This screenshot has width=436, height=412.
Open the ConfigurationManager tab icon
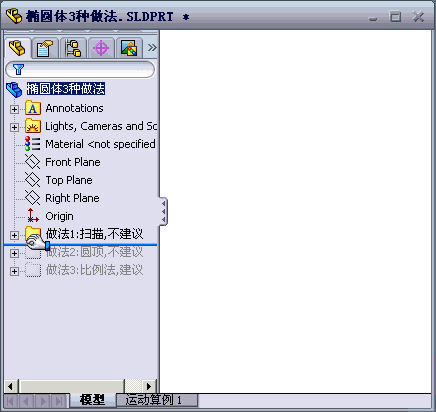point(73,48)
